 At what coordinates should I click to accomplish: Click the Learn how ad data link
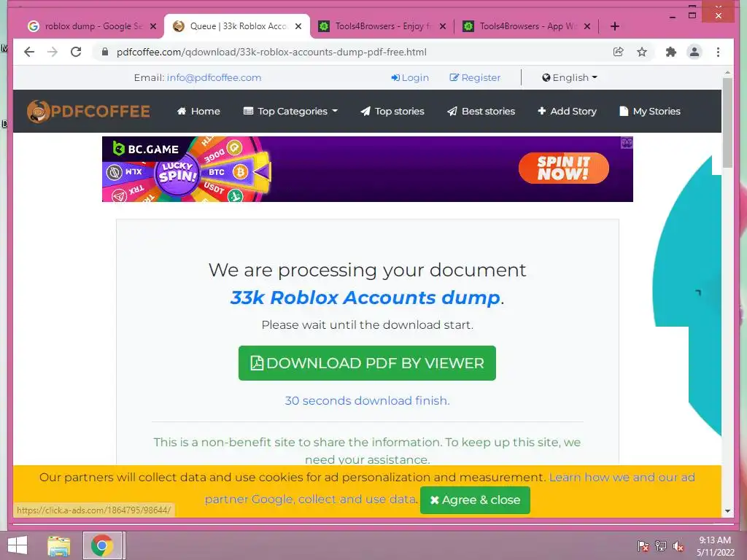pyautogui.click(x=622, y=477)
